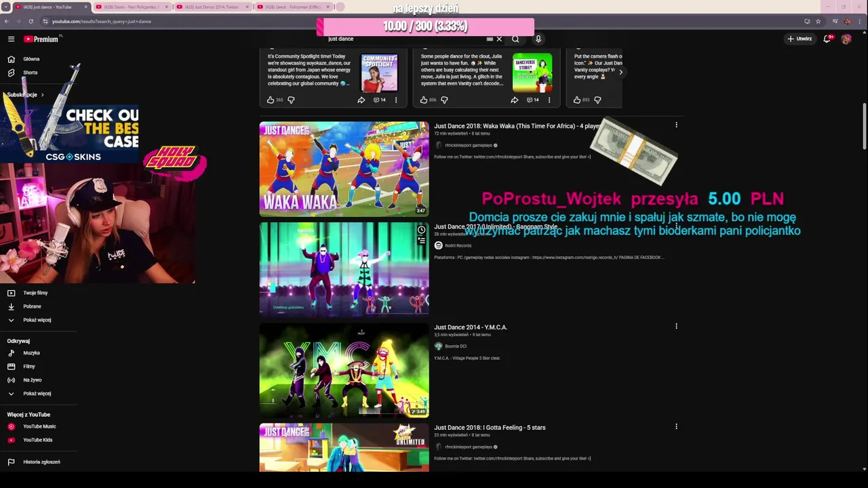
Task: Toggle Watch later on Gangnam Style thumbnail
Action: click(421, 230)
